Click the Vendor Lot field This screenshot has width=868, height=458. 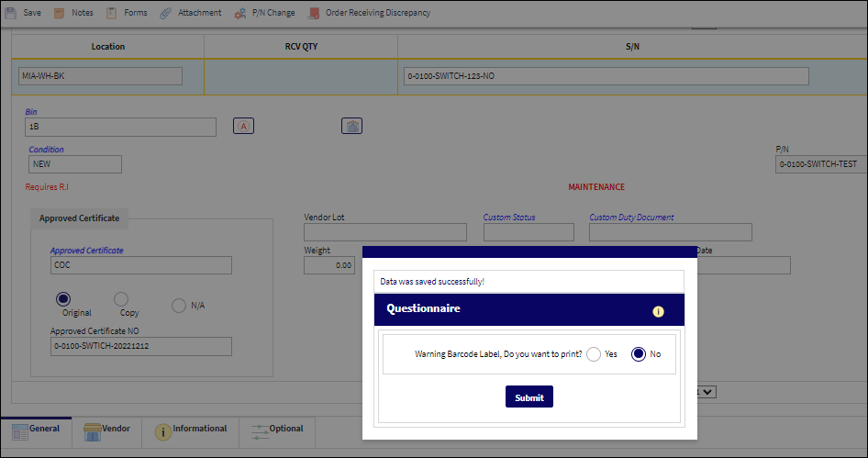(385, 232)
